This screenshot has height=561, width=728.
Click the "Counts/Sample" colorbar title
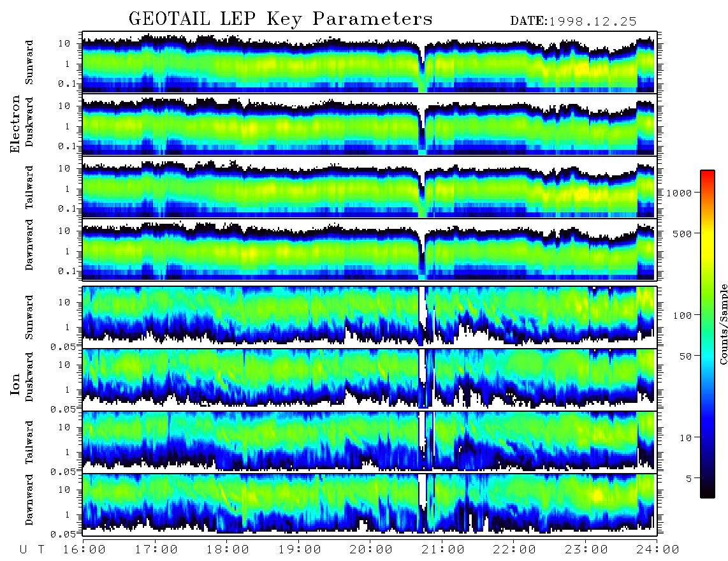[723, 324]
